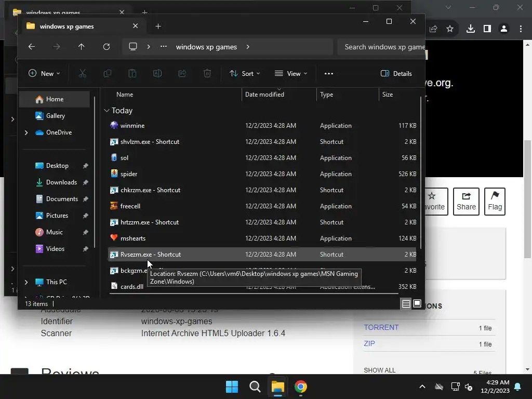The image size is (532, 399).
Task: Click the ZIP download link in Chrome
Action: (369, 343)
